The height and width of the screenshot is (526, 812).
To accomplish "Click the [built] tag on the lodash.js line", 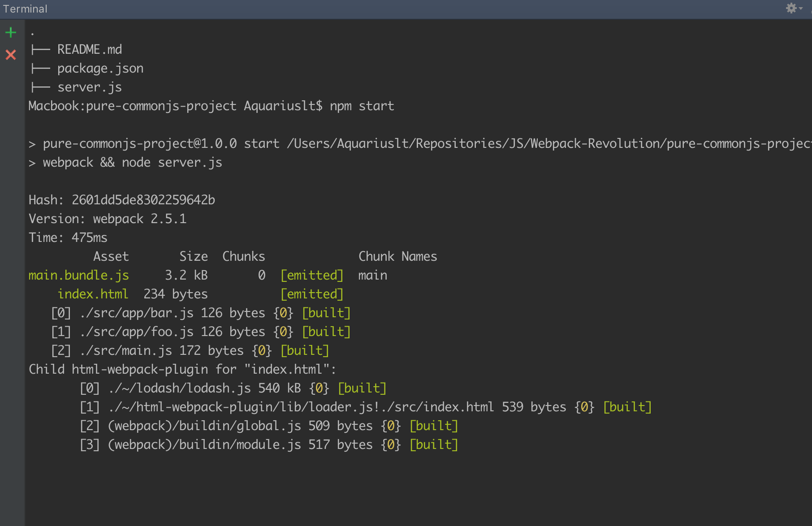I will point(362,388).
